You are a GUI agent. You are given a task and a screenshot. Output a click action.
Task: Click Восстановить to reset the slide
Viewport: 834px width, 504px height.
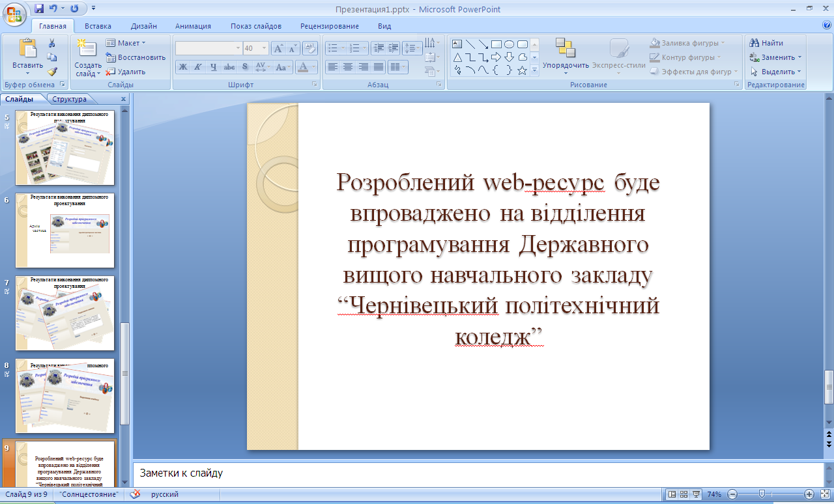[x=136, y=57]
